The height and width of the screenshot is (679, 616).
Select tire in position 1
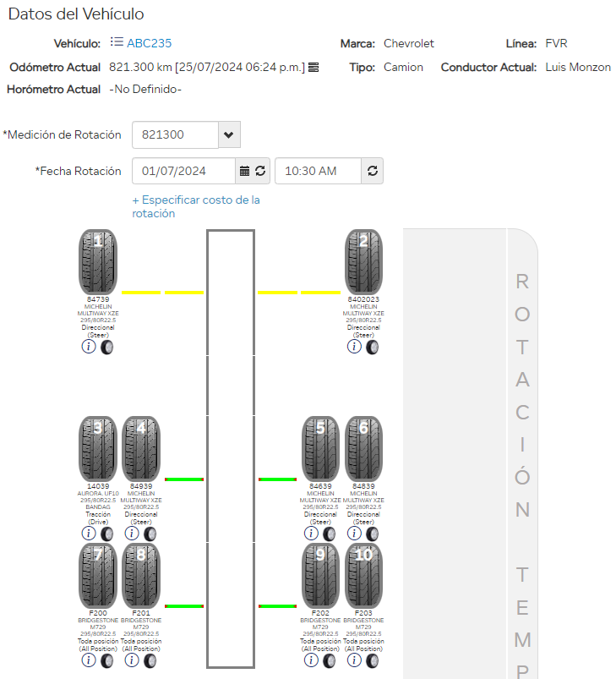tap(98, 261)
